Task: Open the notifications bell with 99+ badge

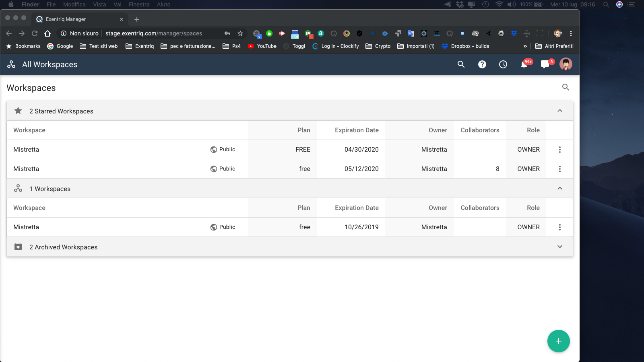Action: 524,64
